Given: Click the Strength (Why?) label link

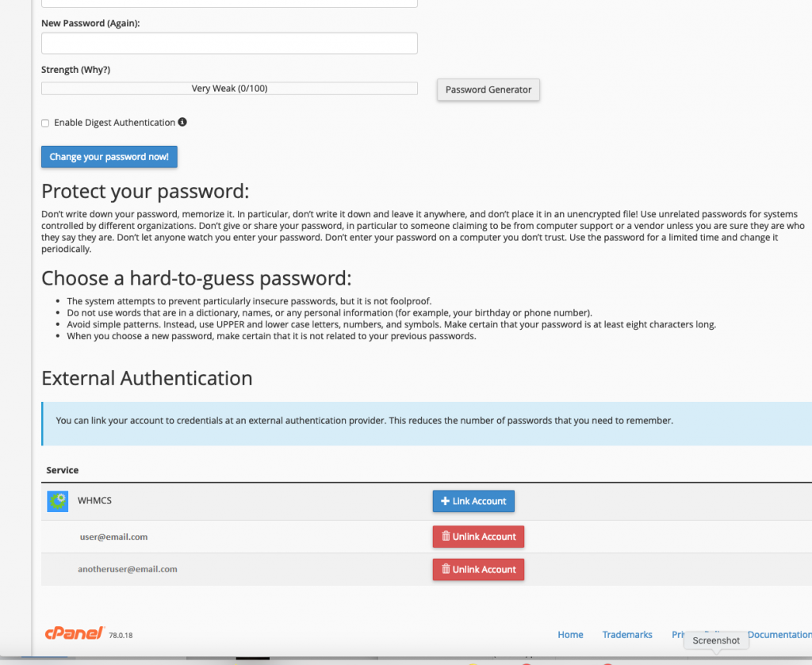Looking at the screenshot, I should [x=75, y=69].
